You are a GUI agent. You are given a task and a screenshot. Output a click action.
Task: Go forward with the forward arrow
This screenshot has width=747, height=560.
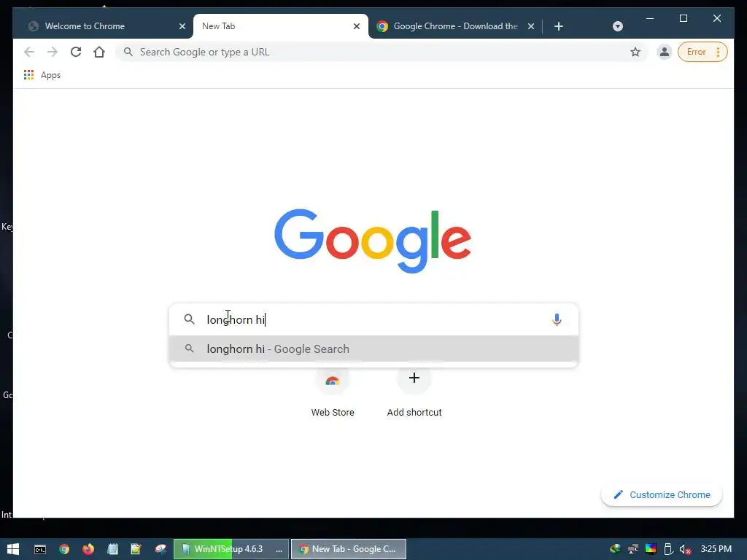(53, 52)
